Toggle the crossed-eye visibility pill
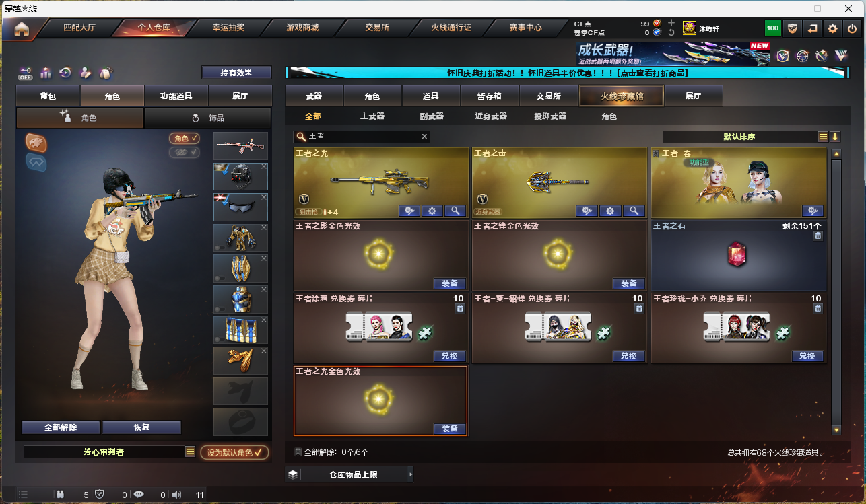Screen dimensions: 866x504 point(185,152)
